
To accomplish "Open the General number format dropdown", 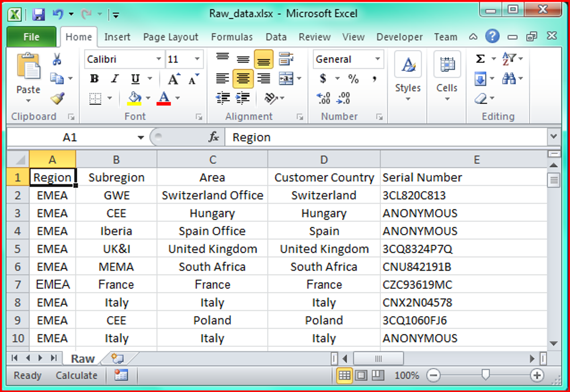I will (x=377, y=59).
